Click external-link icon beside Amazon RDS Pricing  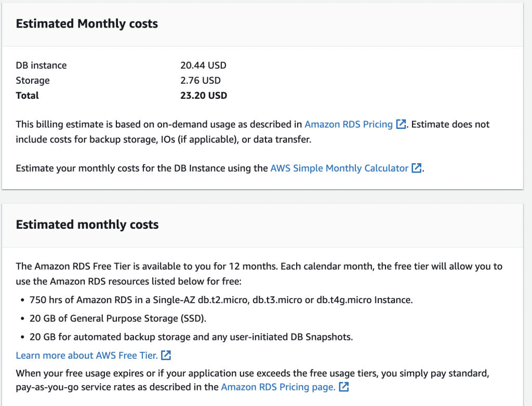pyautogui.click(x=401, y=124)
